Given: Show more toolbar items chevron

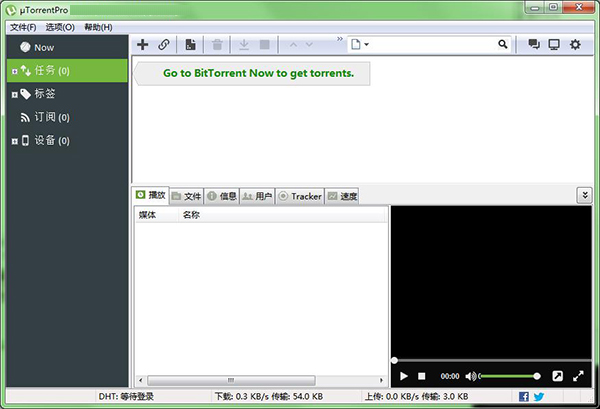Looking at the screenshot, I should pos(340,39).
